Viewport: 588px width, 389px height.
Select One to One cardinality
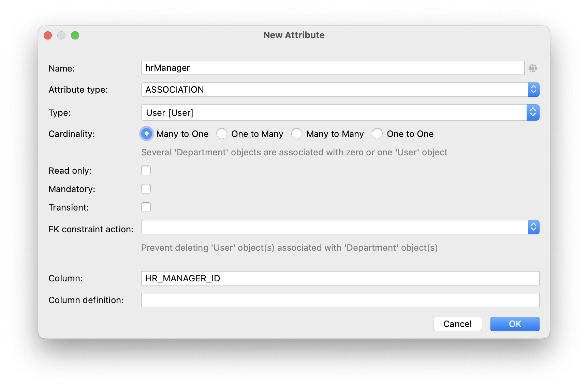coord(377,134)
